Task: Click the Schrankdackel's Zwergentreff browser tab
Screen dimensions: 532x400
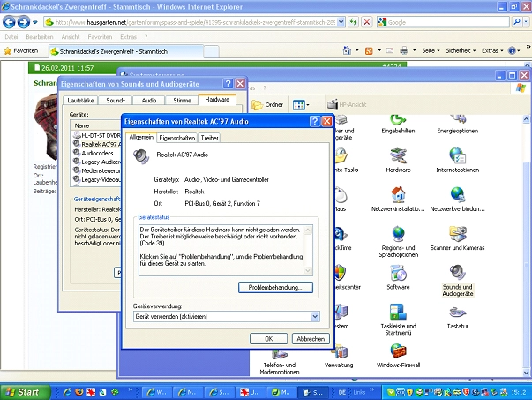Action: pyautogui.click(x=126, y=51)
